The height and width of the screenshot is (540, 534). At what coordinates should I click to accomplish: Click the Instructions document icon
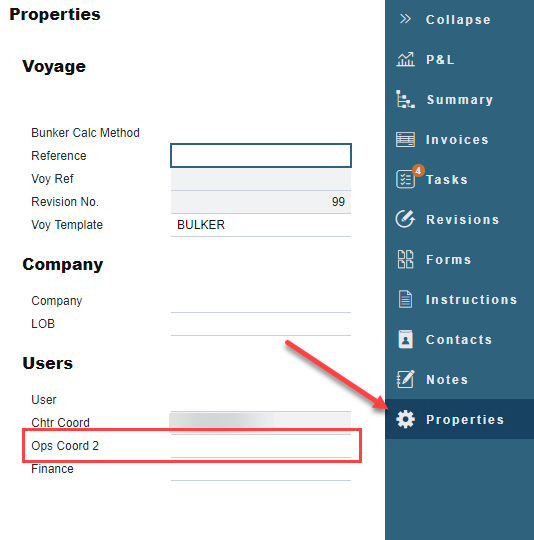click(405, 299)
